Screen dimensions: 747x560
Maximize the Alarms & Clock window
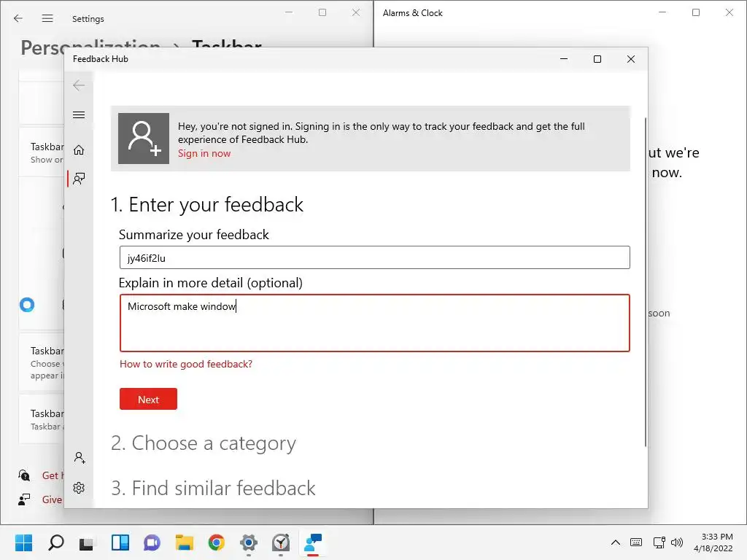coord(695,12)
